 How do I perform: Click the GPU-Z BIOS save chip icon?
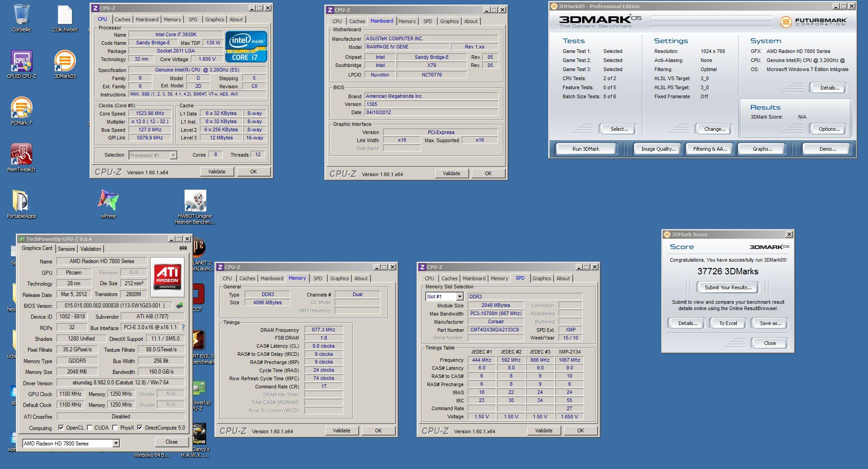click(180, 306)
